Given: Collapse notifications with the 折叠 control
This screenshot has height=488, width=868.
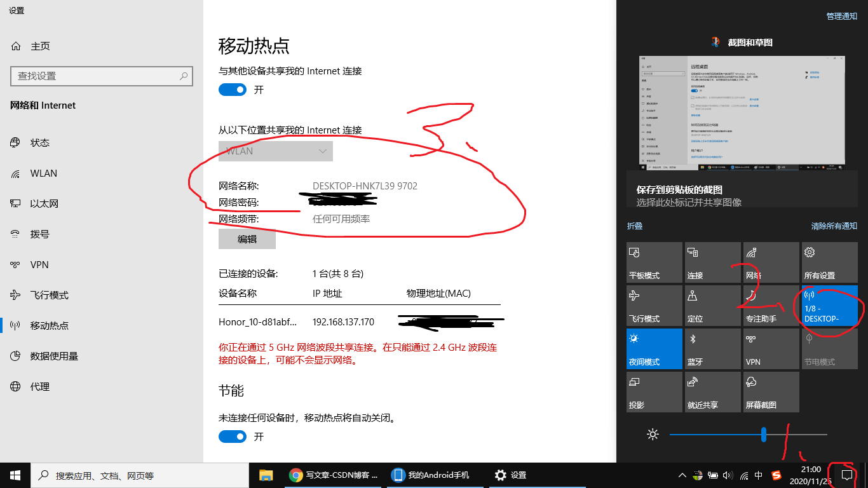Looking at the screenshot, I should pyautogui.click(x=634, y=226).
